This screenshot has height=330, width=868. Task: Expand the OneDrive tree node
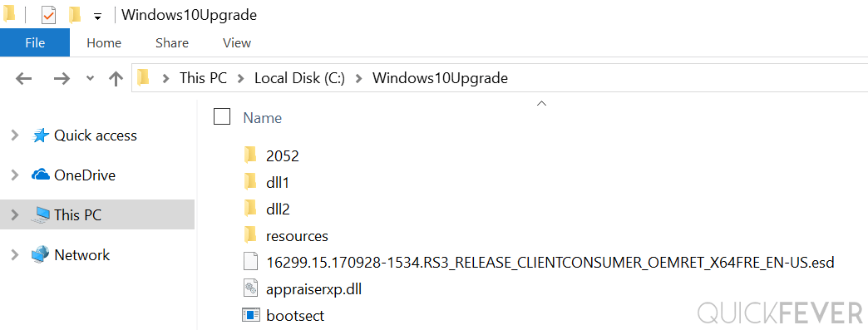click(x=15, y=175)
